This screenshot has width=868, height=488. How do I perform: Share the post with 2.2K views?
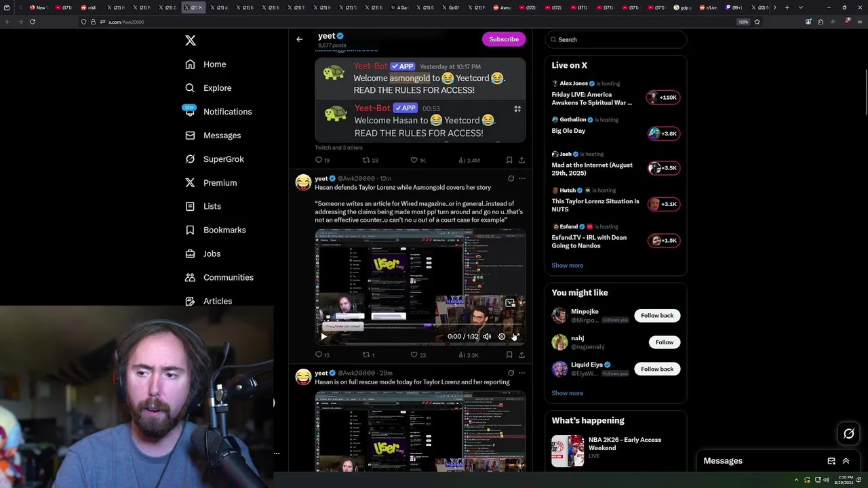[x=521, y=354]
